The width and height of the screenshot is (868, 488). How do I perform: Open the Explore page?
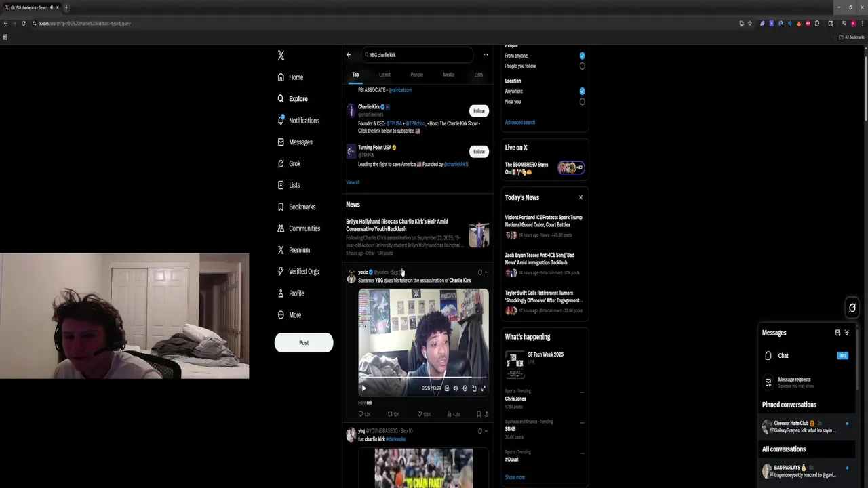[292, 99]
